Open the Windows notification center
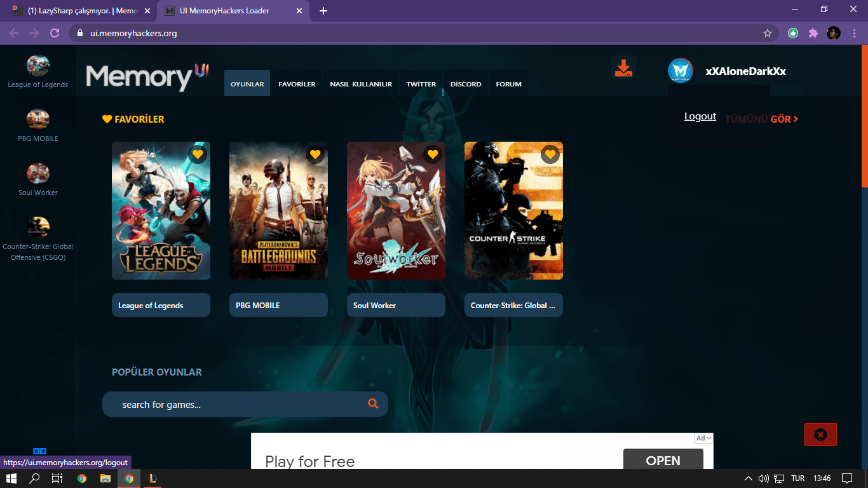The width and height of the screenshot is (868, 488). [x=846, y=478]
